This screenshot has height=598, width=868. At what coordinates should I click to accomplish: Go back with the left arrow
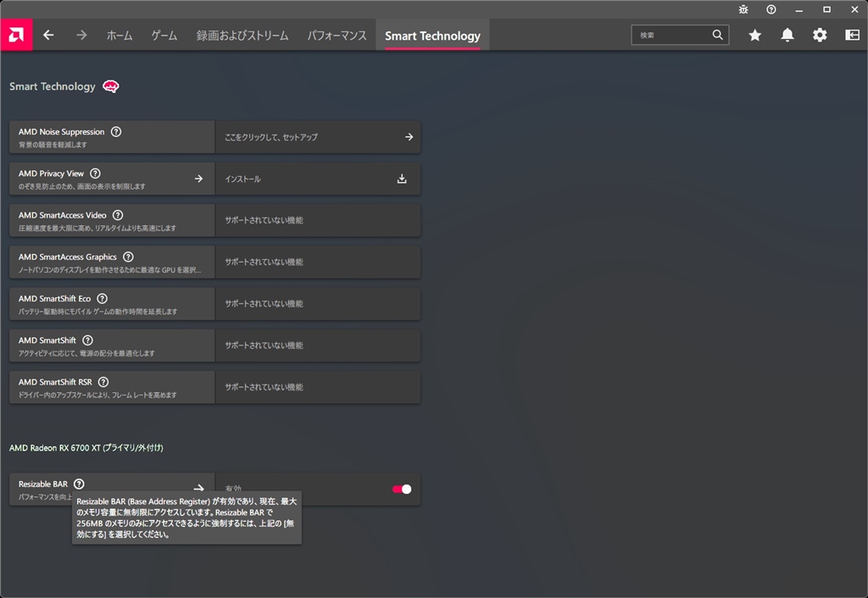click(x=48, y=35)
